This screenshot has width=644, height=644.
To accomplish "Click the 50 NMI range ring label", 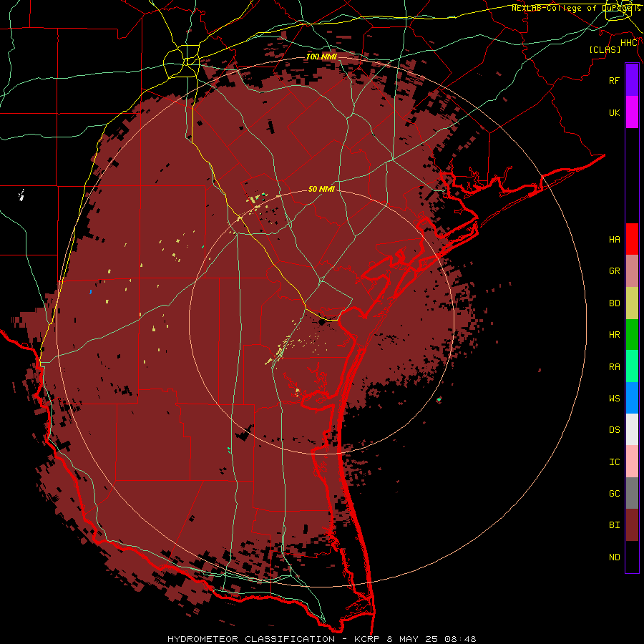I will [321, 189].
